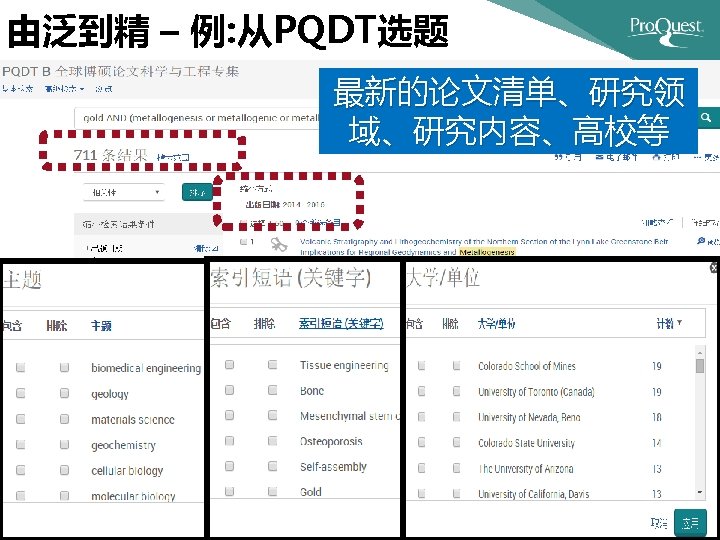The image size is (720, 540).
Task: Open the publications menu link
Action: coord(104,89)
